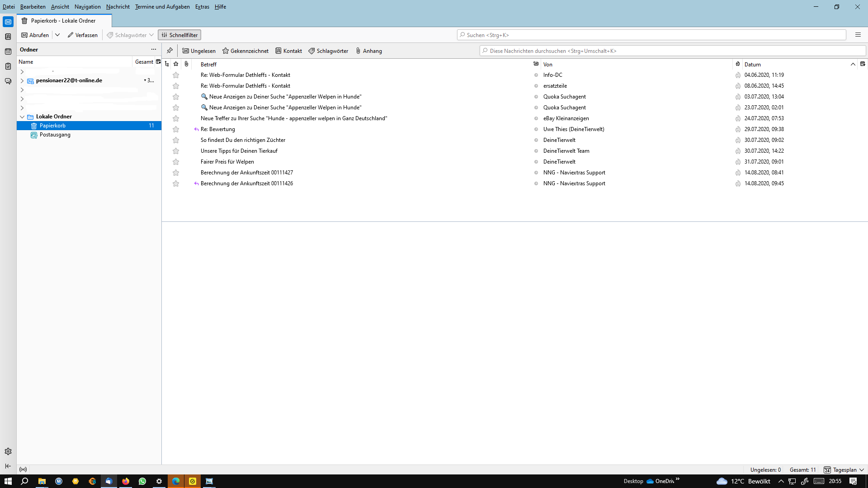The width and height of the screenshot is (868, 488).
Task: Open the Extras menu
Action: pos(202,7)
